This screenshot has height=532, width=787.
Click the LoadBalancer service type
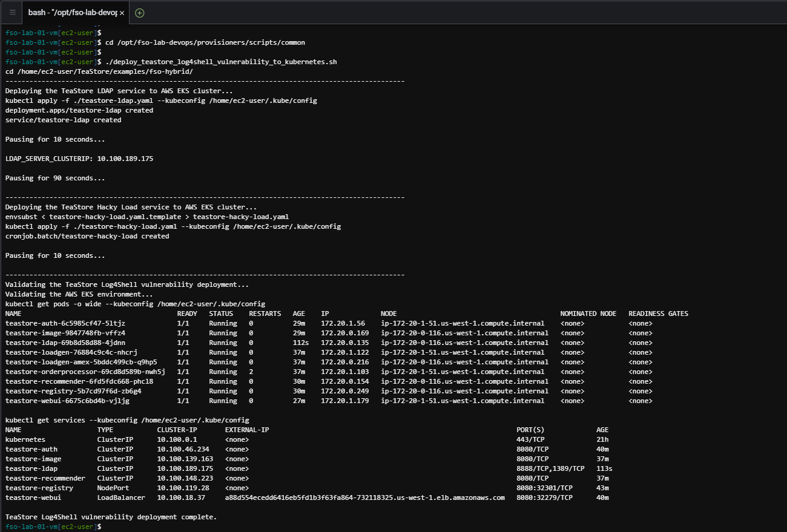[121, 498]
